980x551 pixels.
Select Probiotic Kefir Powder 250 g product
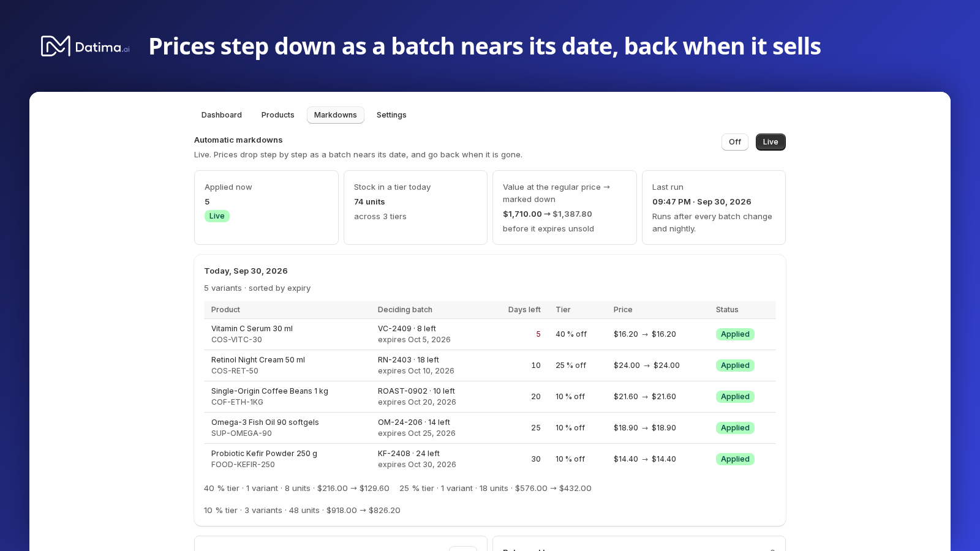point(264,454)
